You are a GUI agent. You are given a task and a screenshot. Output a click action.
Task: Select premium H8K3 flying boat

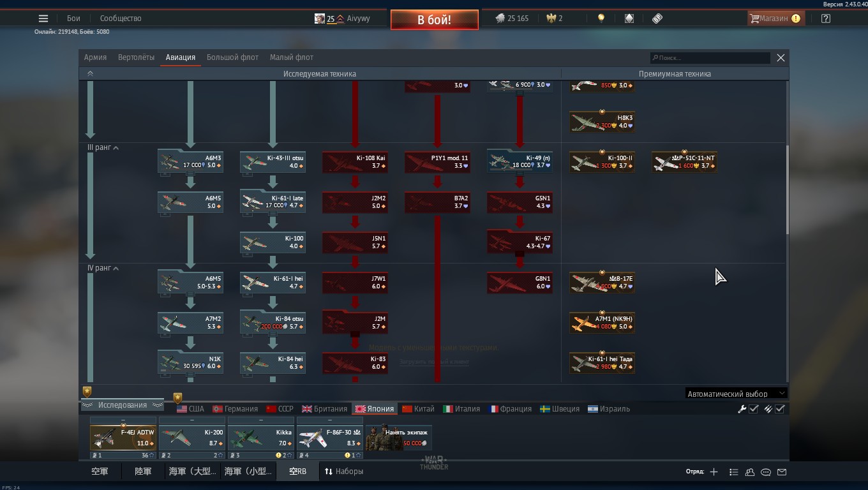pyautogui.click(x=602, y=121)
